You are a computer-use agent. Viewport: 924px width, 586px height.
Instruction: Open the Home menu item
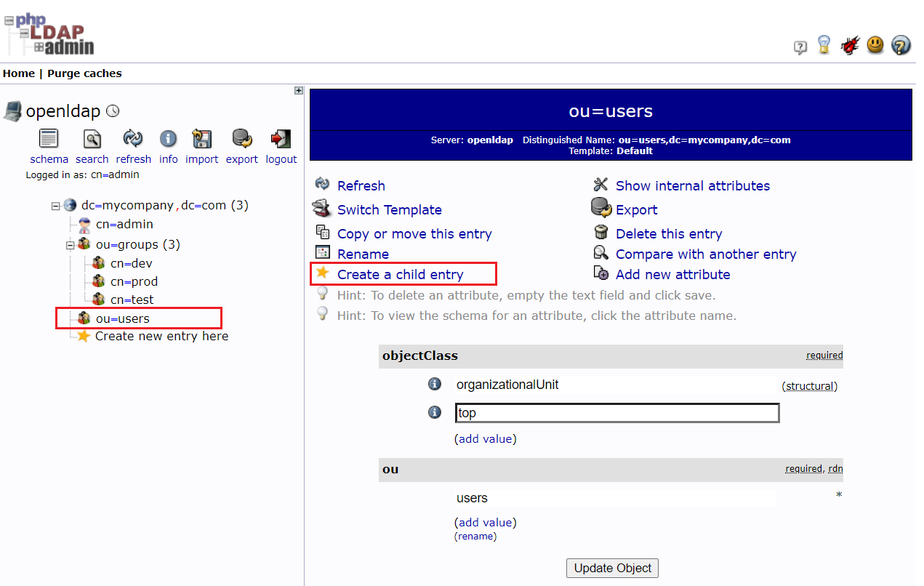(18, 73)
